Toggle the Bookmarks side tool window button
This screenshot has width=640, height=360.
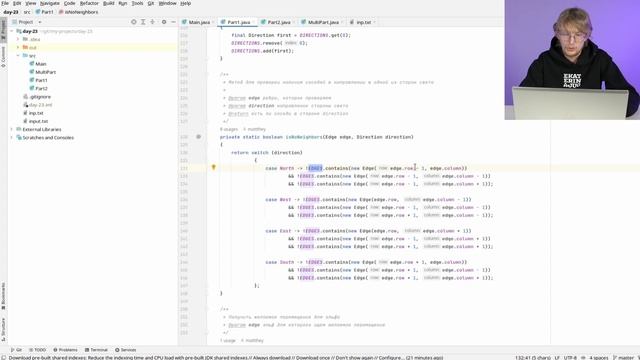pos(3,296)
